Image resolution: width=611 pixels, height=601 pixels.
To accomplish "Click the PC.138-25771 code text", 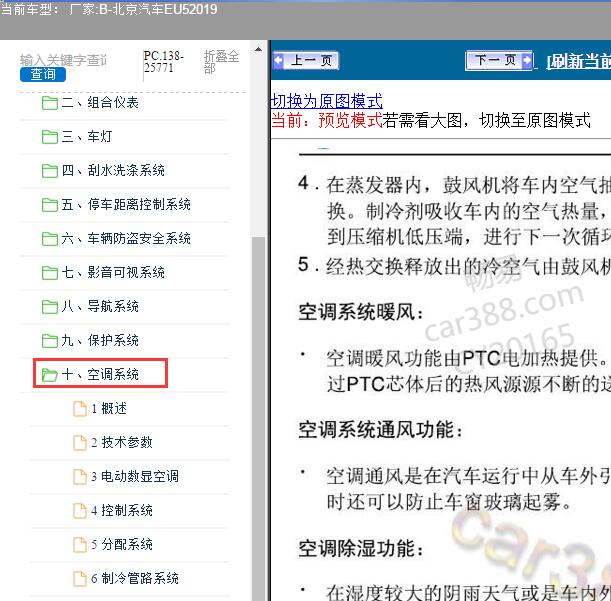I will pyautogui.click(x=164, y=62).
